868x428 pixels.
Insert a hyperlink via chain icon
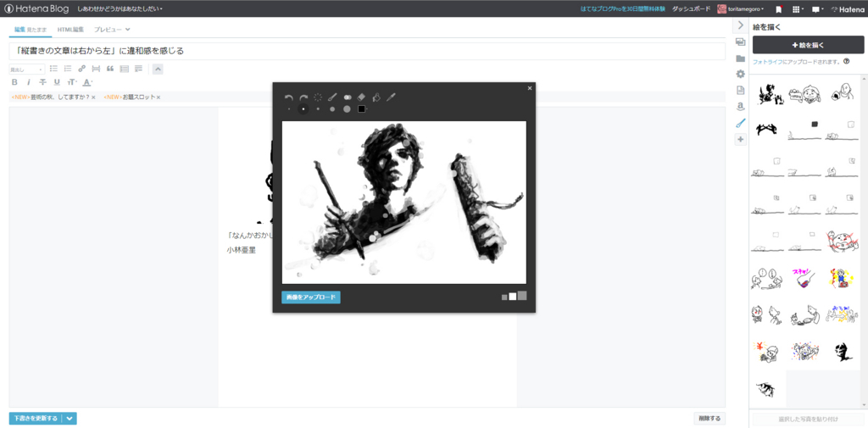click(82, 69)
